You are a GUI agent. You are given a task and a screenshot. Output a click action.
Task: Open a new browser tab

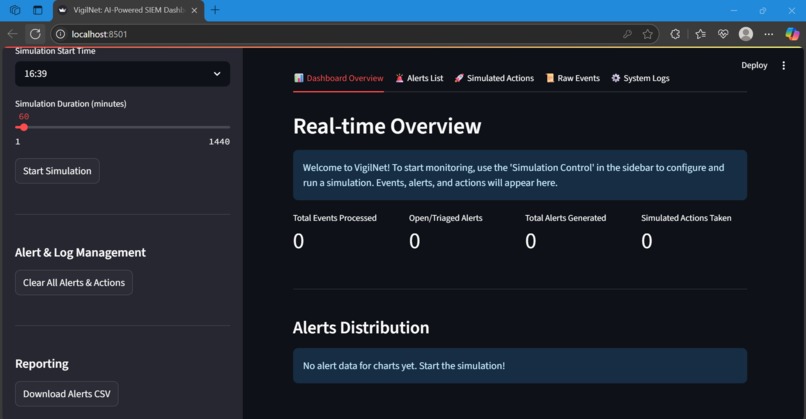click(215, 10)
